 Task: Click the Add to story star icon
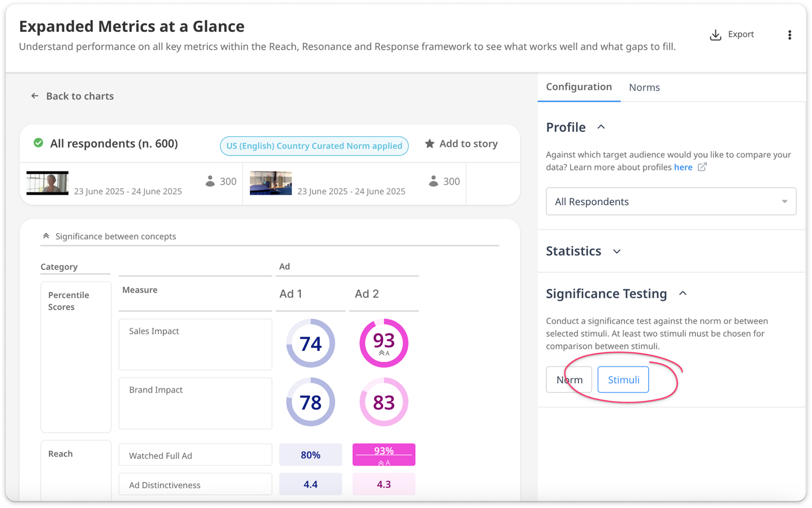click(x=429, y=144)
